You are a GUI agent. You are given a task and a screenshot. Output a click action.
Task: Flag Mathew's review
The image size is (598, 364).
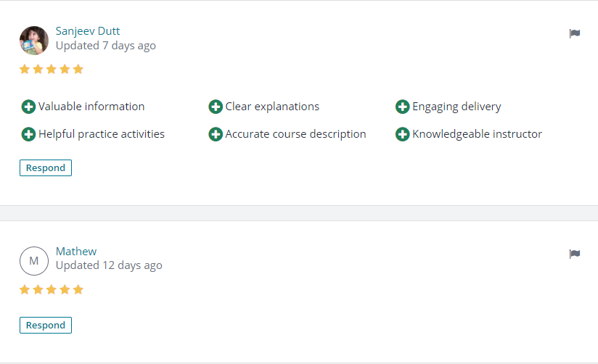tap(574, 254)
